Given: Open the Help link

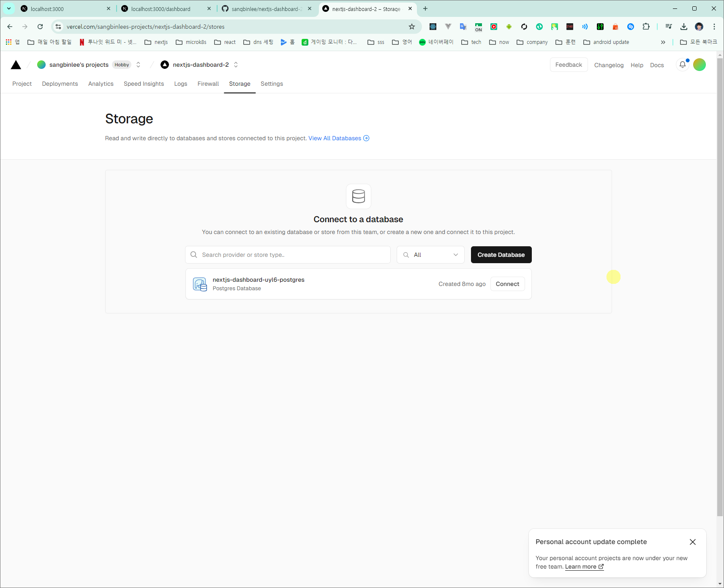Looking at the screenshot, I should (x=637, y=65).
